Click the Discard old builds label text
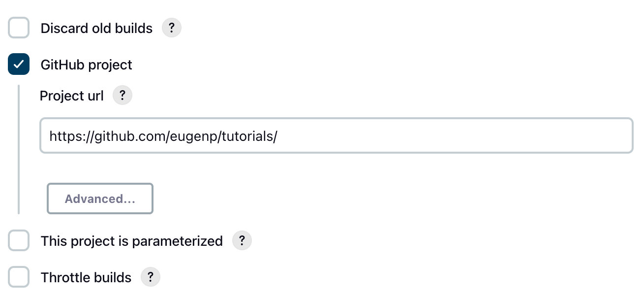This screenshot has width=644, height=298. 96,28
